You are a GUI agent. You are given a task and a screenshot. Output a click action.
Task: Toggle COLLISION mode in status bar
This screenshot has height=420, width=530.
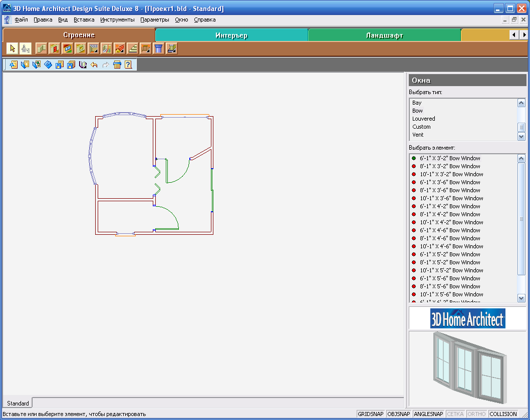point(503,414)
